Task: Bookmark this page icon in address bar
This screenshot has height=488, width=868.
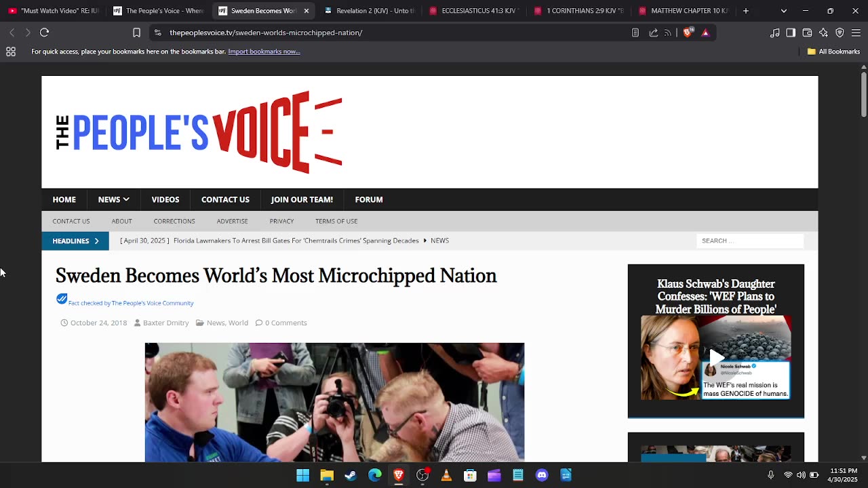Action: coord(136,33)
